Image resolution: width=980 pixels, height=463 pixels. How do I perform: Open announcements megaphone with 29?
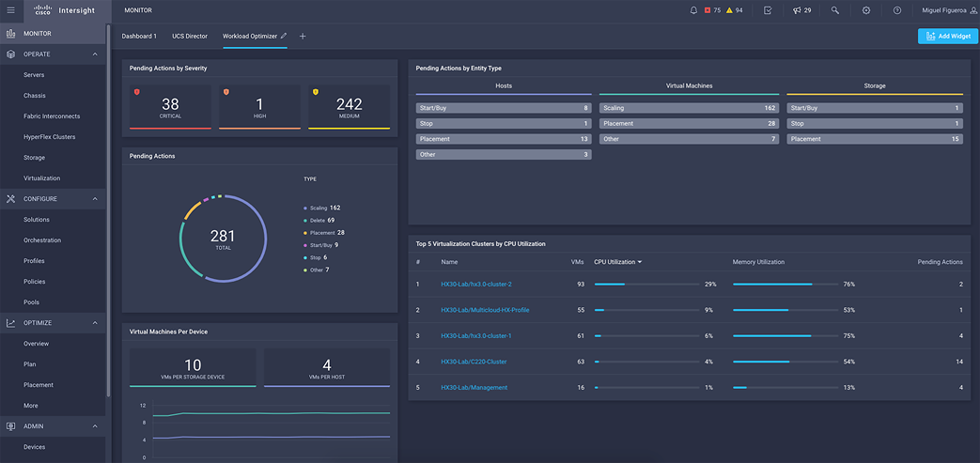coord(801,10)
